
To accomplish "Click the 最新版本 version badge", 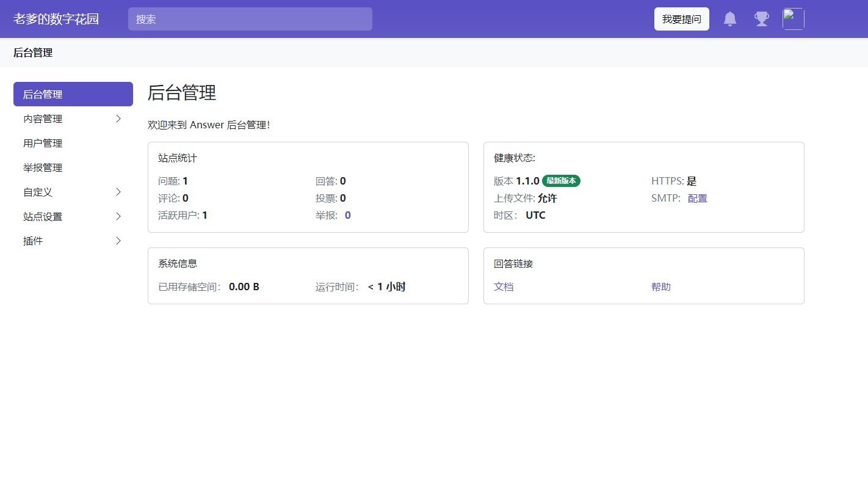I will (561, 181).
